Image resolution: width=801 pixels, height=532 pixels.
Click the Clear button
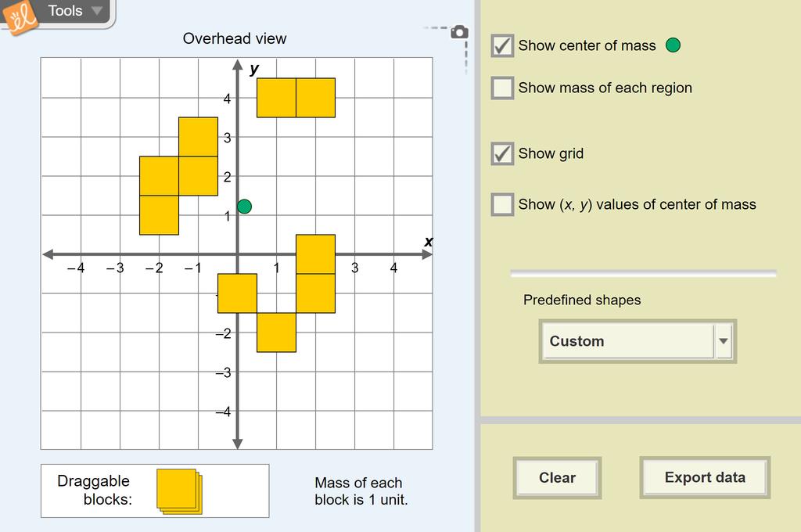[557, 478]
